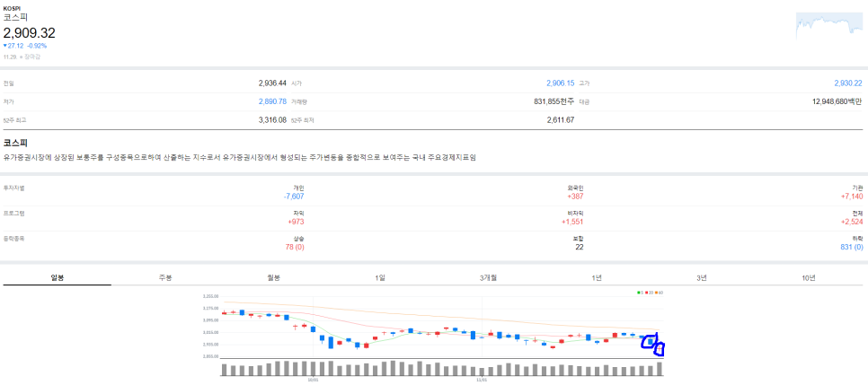This screenshot has height=385, width=868.
Task: Click the KOSPI ticker label at top
Action: [x=12, y=8]
